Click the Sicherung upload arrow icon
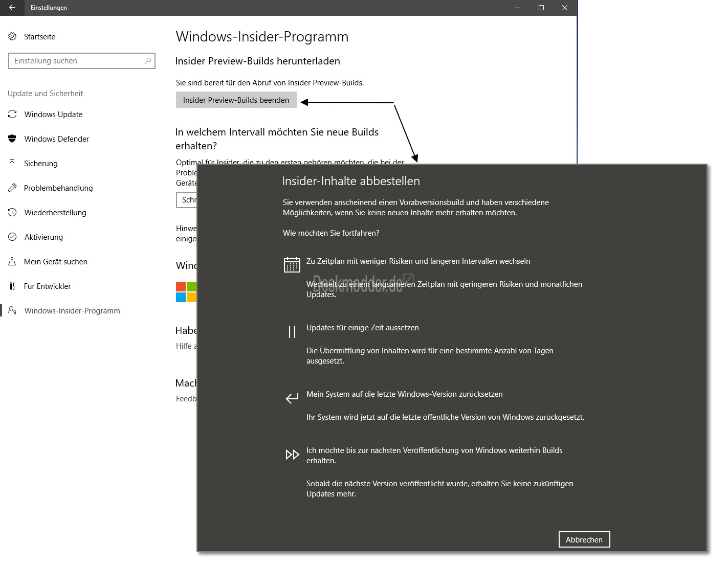This screenshot has width=728, height=566. (12, 163)
